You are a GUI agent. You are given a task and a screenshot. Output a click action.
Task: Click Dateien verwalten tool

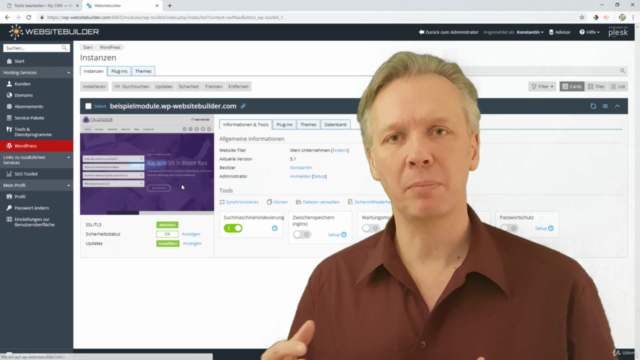click(x=318, y=202)
